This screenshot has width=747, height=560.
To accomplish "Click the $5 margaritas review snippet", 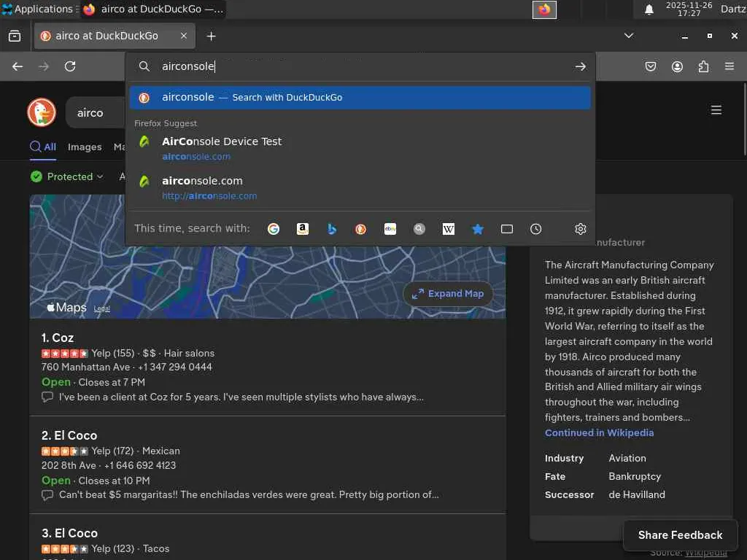I will [x=249, y=495].
